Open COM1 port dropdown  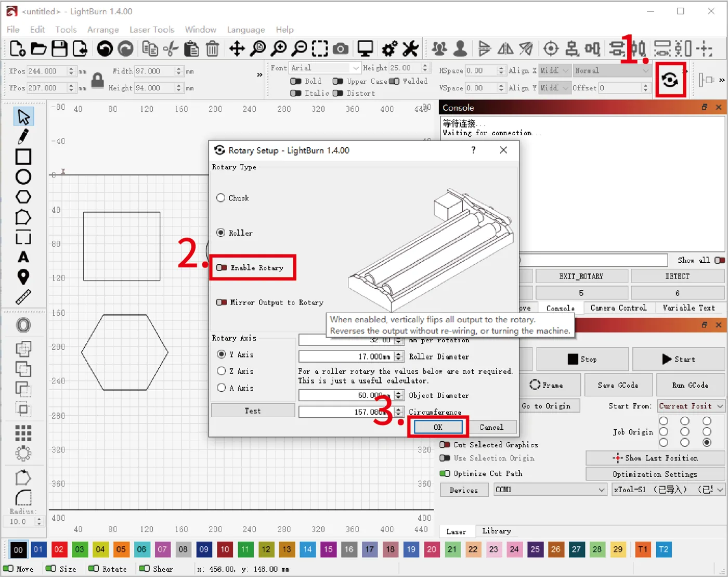tap(550, 490)
